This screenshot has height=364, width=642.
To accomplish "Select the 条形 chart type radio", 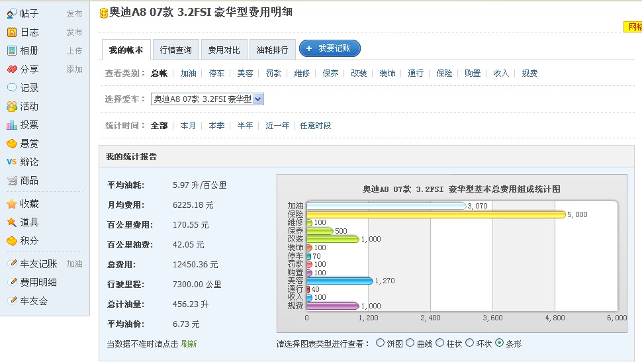I will coord(499,343).
